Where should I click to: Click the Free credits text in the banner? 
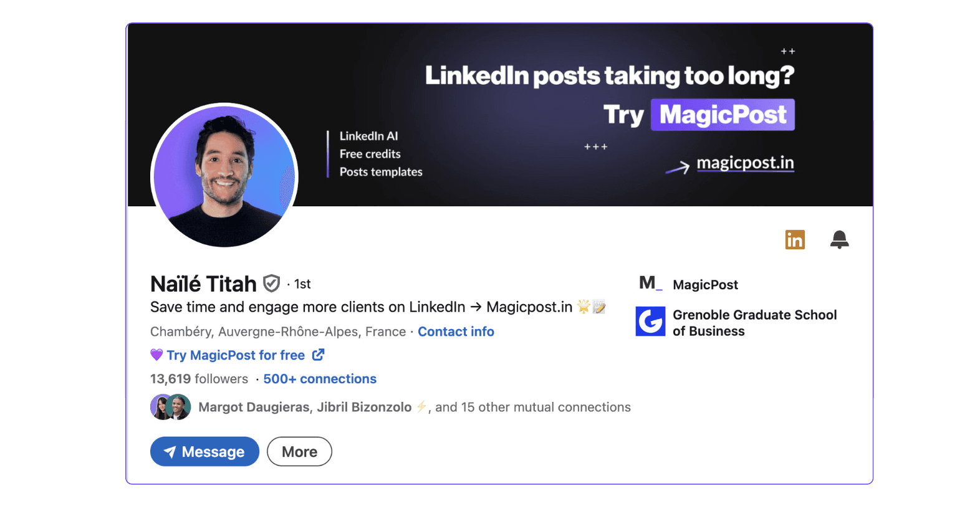click(370, 154)
